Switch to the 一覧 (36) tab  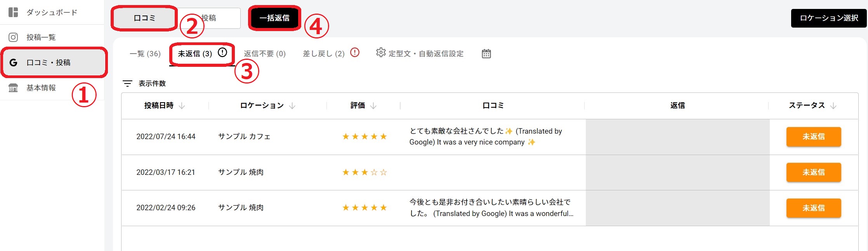pos(145,54)
